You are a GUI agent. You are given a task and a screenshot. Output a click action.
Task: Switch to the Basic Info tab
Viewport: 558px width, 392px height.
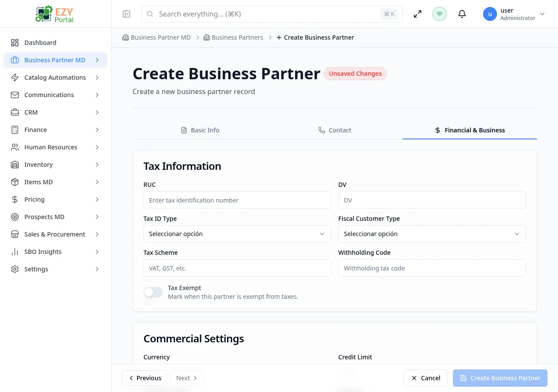pyautogui.click(x=200, y=130)
